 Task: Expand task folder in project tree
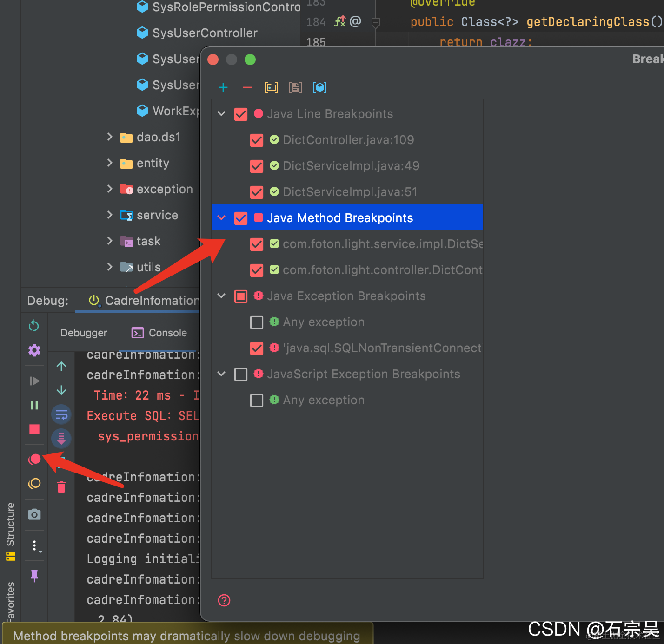110,241
